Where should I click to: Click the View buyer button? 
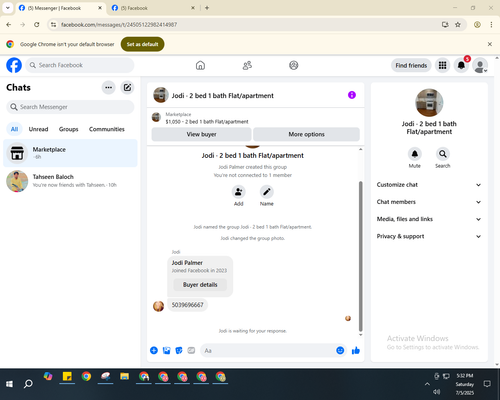[201, 134]
